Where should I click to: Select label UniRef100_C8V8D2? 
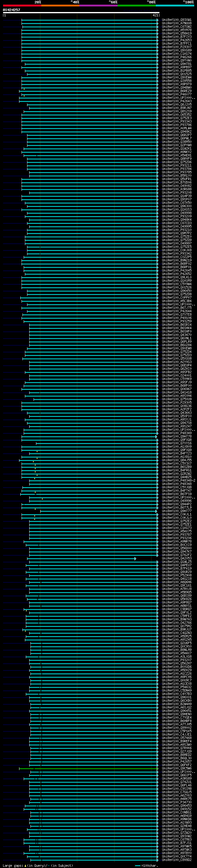click(176, 860)
